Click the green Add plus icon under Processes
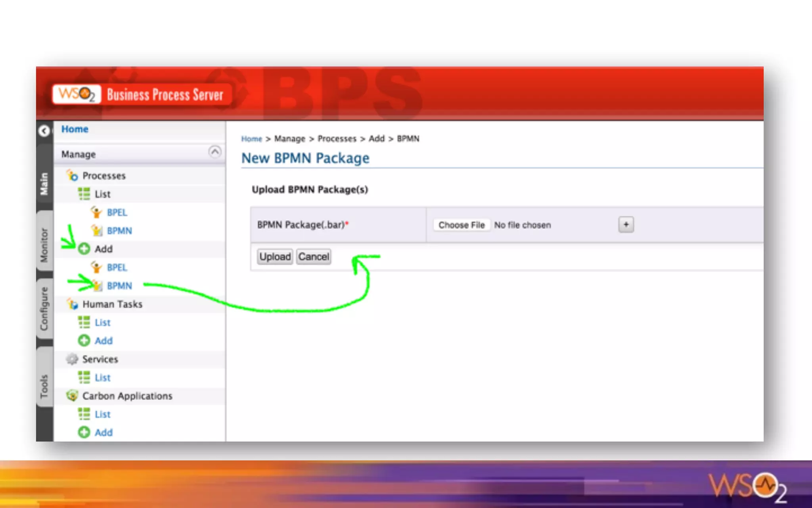The width and height of the screenshot is (812, 508). point(84,249)
